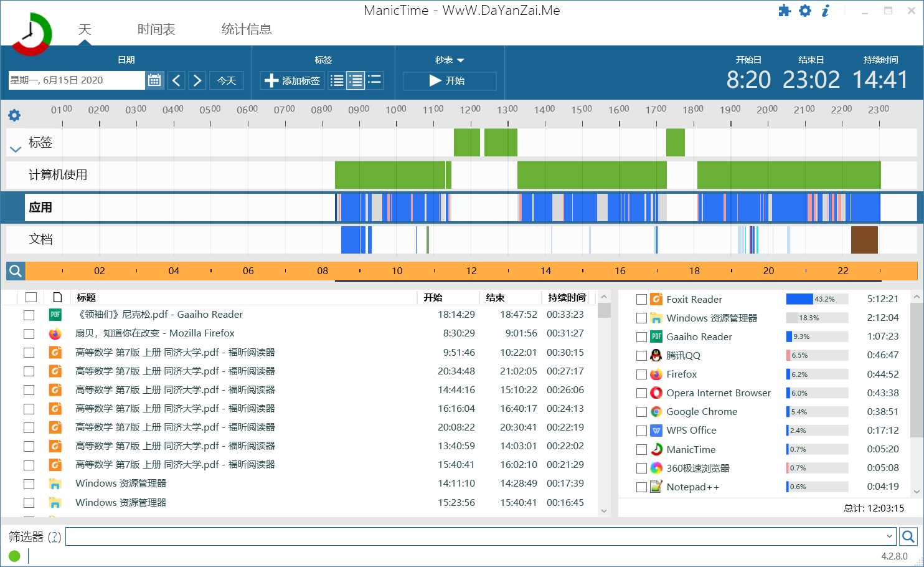The image size is (924, 567).
Task: Click WPS Office icon in list
Action: point(656,431)
